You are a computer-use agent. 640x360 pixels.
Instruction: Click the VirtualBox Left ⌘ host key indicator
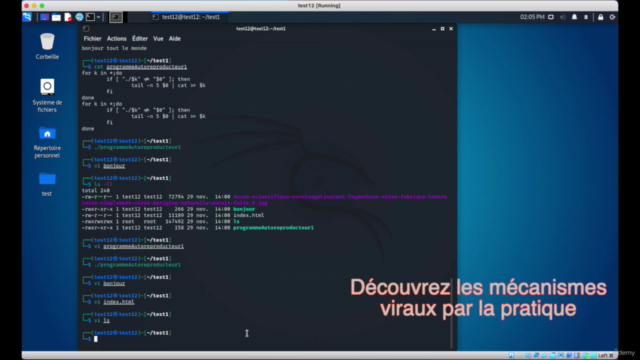(605, 356)
